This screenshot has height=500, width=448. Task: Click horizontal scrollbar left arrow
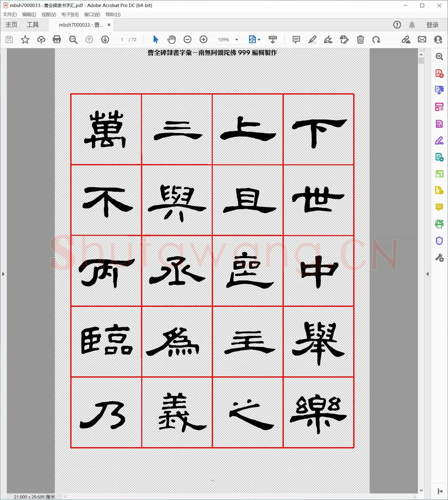[65, 497]
